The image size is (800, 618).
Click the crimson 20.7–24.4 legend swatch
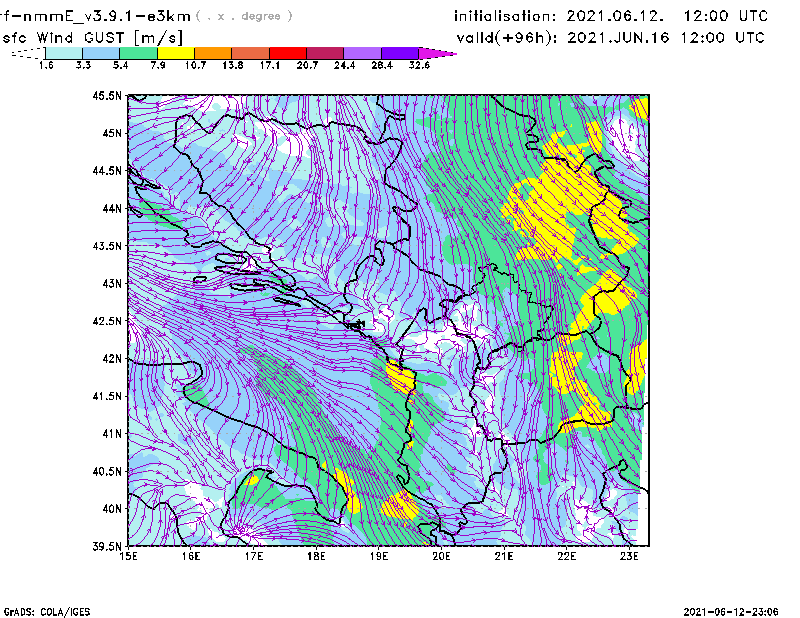point(325,53)
